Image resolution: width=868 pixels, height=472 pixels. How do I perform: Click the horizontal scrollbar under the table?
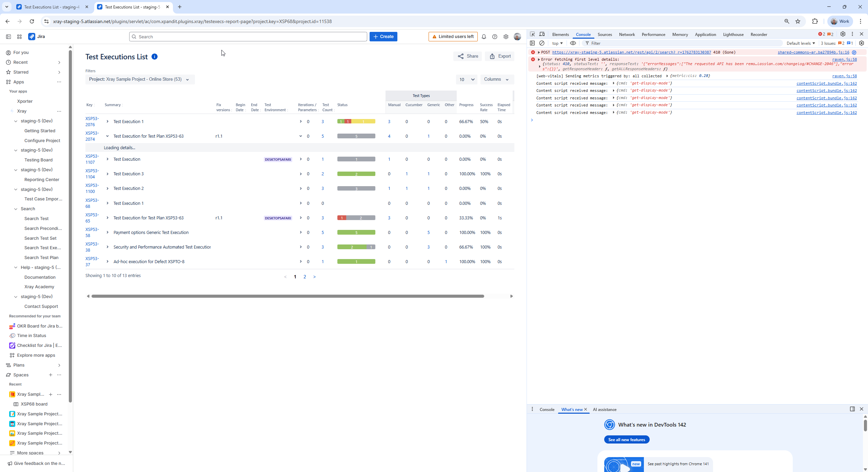tap(288, 296)
